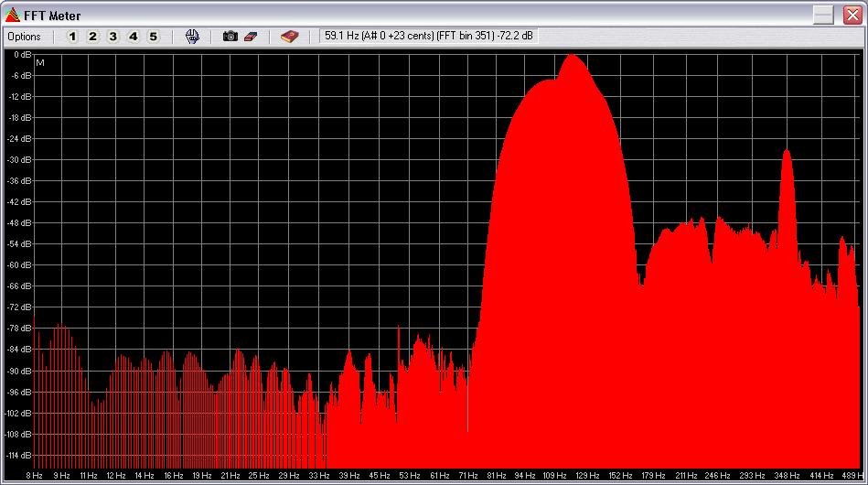Click the M marker in the graph corner
This screenshot has height=485, width=868.
pos(40,62)
